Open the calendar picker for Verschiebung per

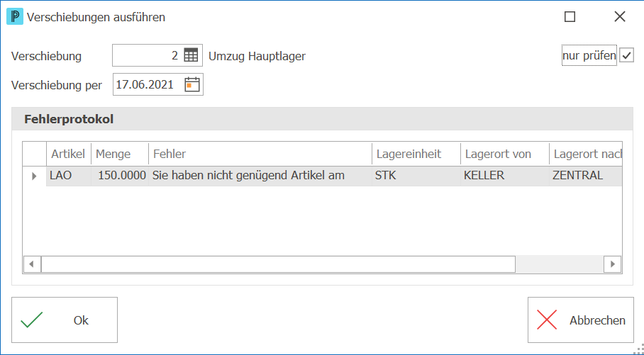coord(191,84)
